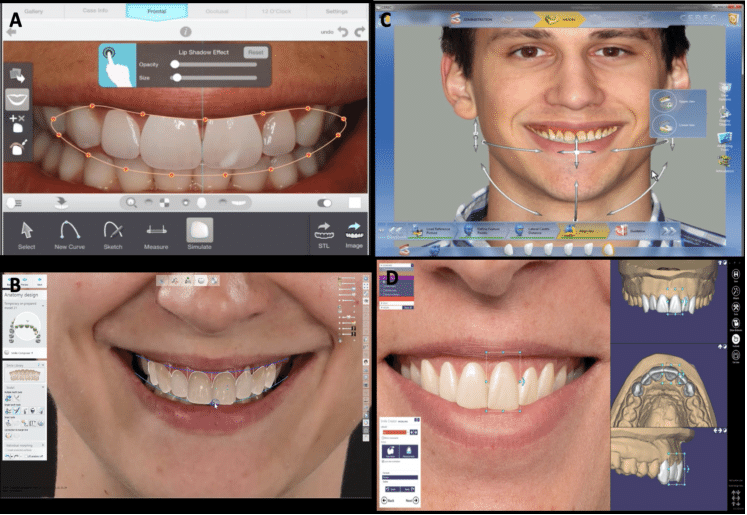Select the lips shape icon in left sidebar
This screenshot has height=515, width=747.
point(17,99)
